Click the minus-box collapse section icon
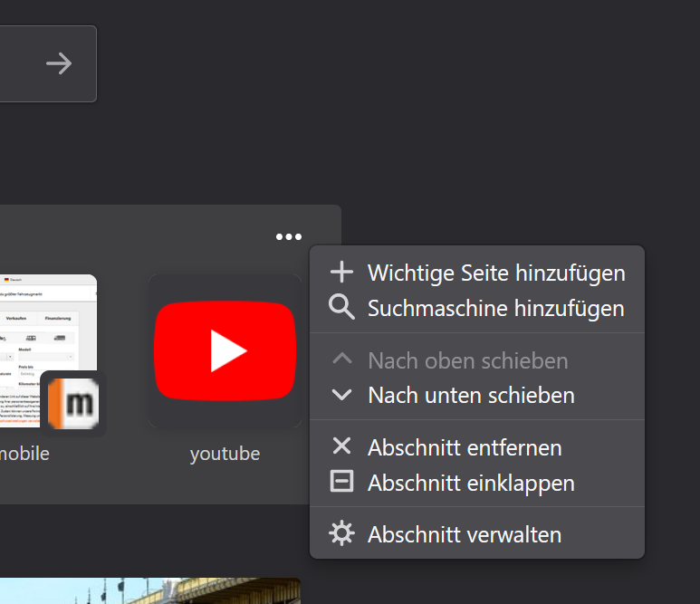Viewport: 700px width, 604px height. (x=341, y=481)
